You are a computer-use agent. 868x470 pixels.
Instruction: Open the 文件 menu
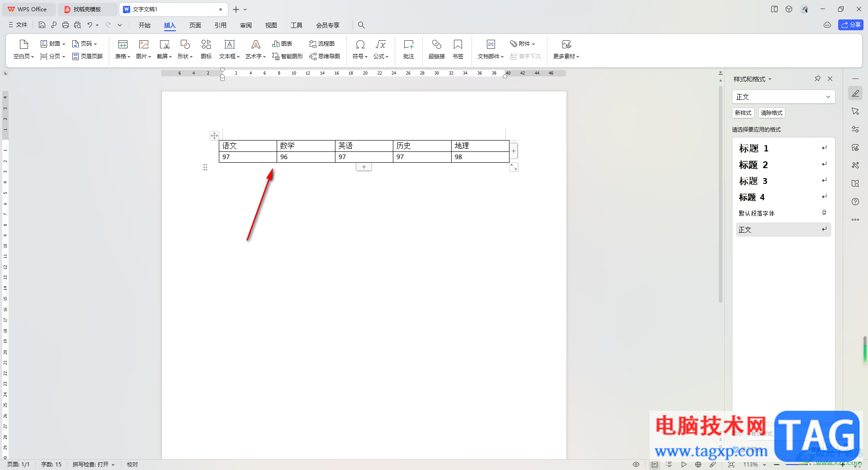click(18, 25)
